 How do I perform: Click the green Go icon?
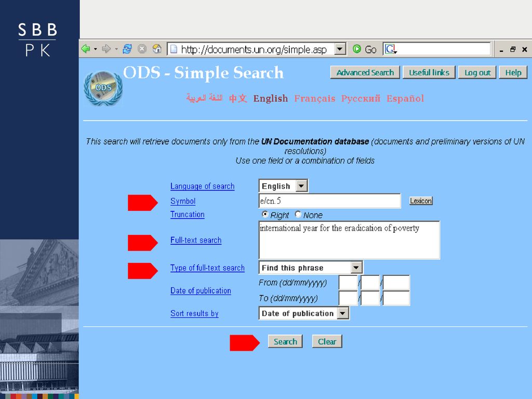pyautogui.click(x=356, y=49)
